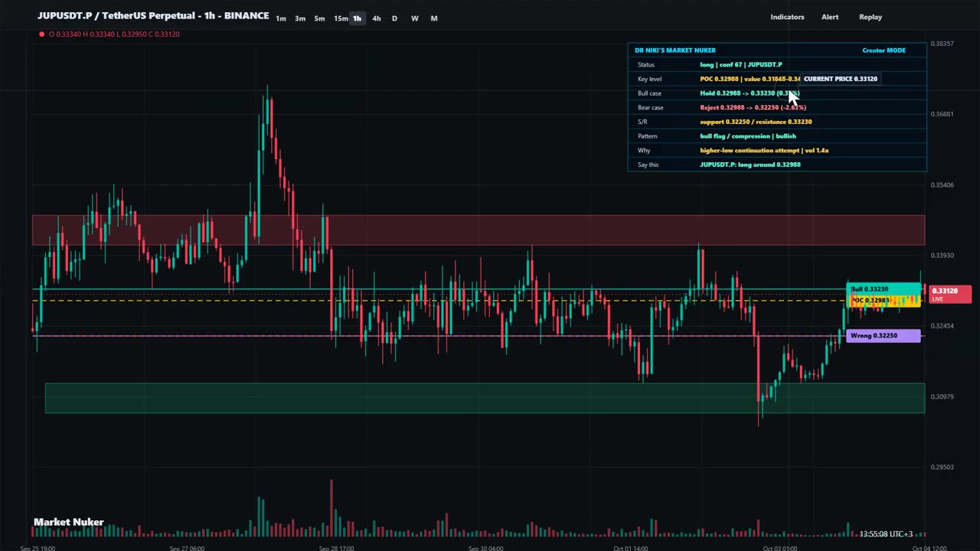Image resolution: width=980 pixels, height=551 pixels.
Task: Open the Indicators menu
Action: 787,17
